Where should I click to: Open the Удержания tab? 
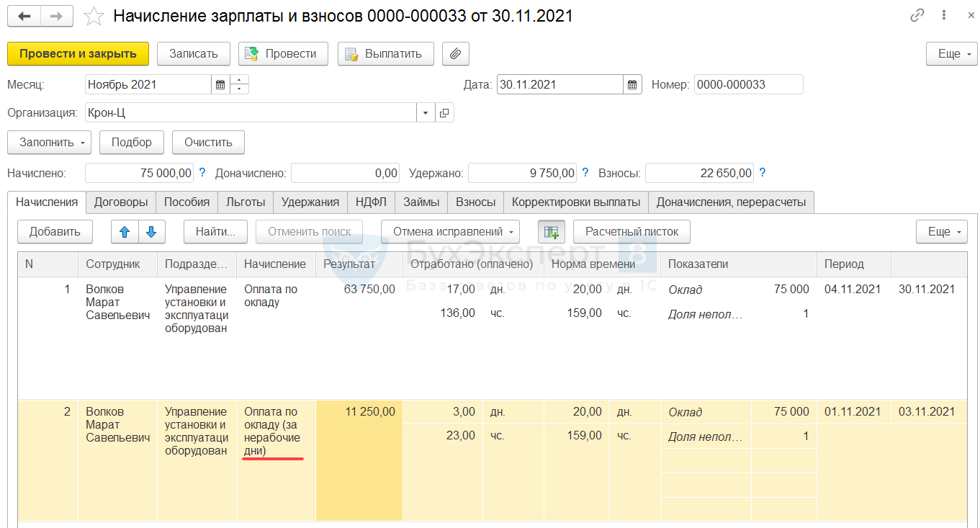pos(310,202)
